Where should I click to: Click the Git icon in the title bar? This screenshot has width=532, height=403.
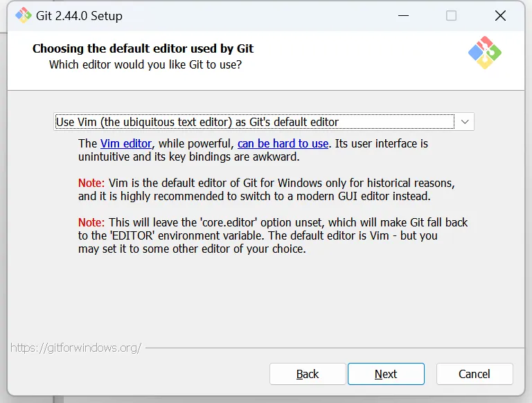[x=23, y=16]
